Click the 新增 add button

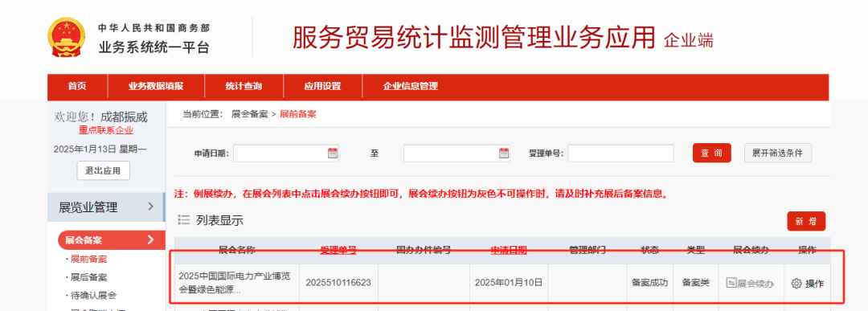coord(806,221)
